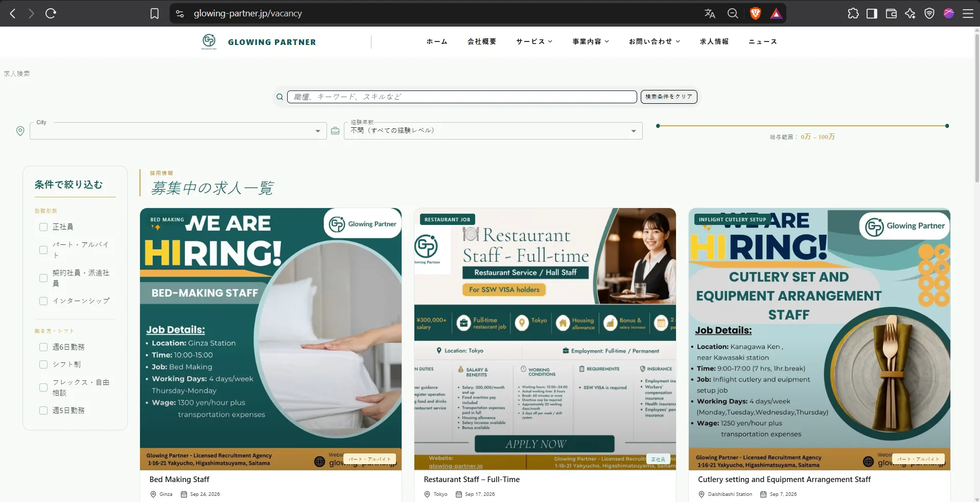Check the 正社員 employment type box
Viewport: 980px width, 502px height.
coord(43,227)
